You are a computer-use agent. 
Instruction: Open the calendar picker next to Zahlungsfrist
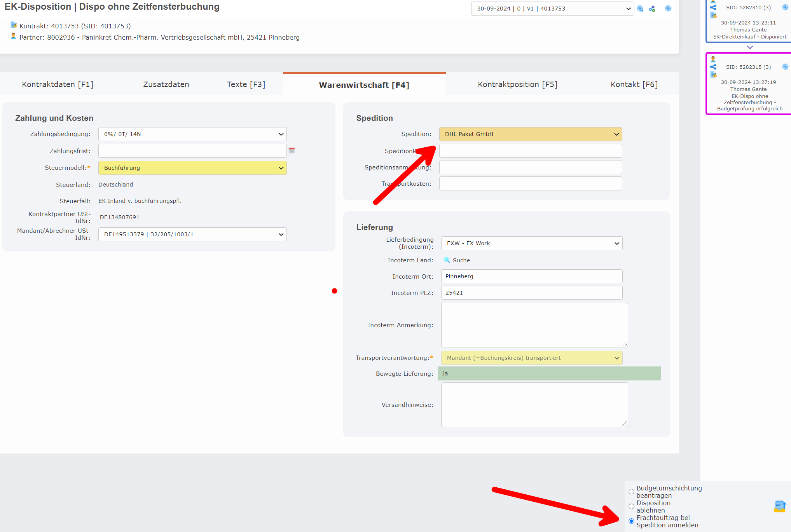(x=292, y=151)
